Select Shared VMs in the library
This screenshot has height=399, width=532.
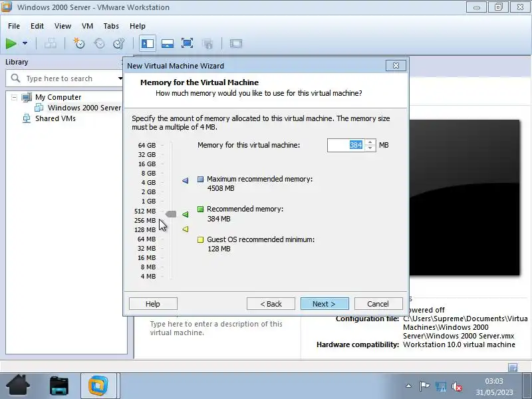(x=55, y=118)
